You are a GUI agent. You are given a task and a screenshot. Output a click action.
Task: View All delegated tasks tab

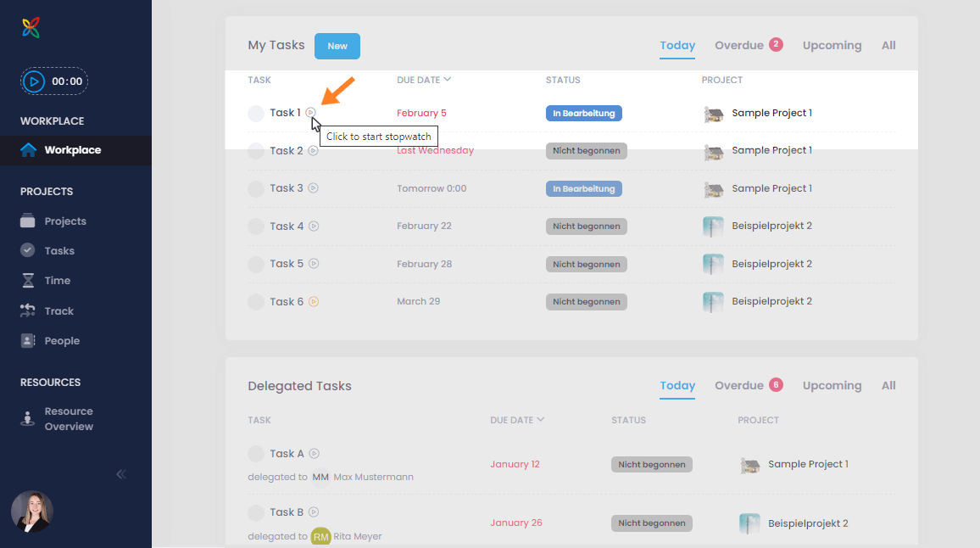click(x=888, y=384)
